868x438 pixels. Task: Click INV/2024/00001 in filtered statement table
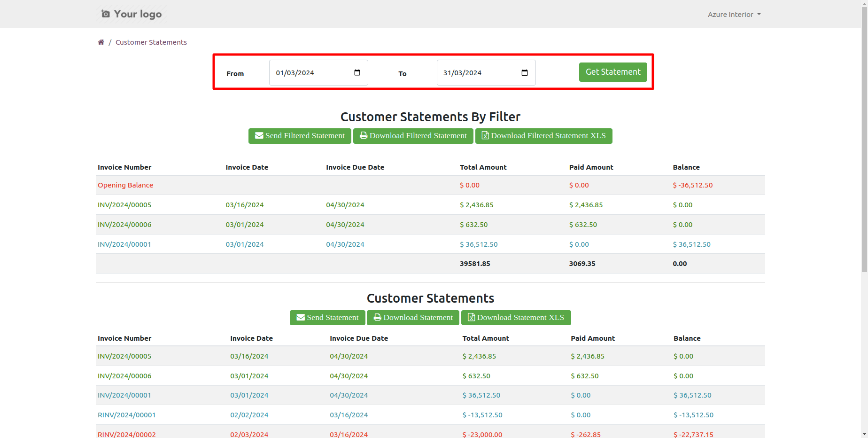[x=124, y=244]
